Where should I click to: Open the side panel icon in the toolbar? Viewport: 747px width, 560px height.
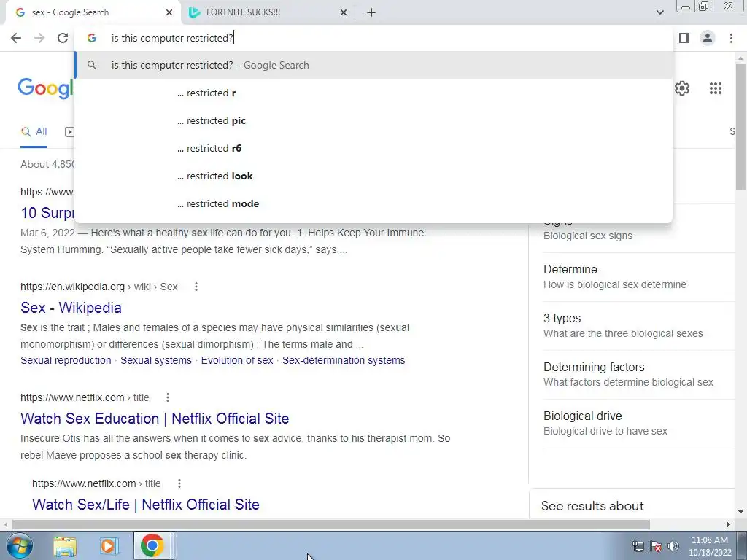(x=684, y=38)
